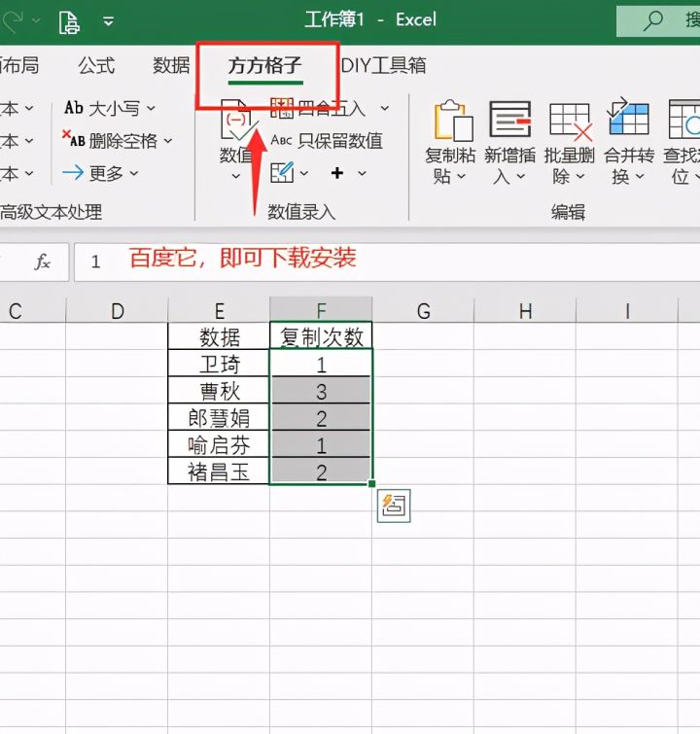Click the cell 郎慧娟

pos(219,418)
